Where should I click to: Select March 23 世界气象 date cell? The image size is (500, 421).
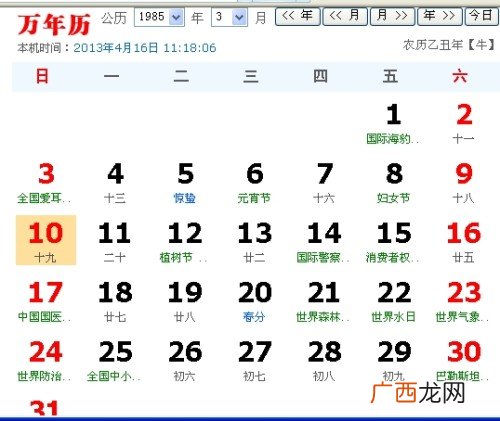point(464,300)
